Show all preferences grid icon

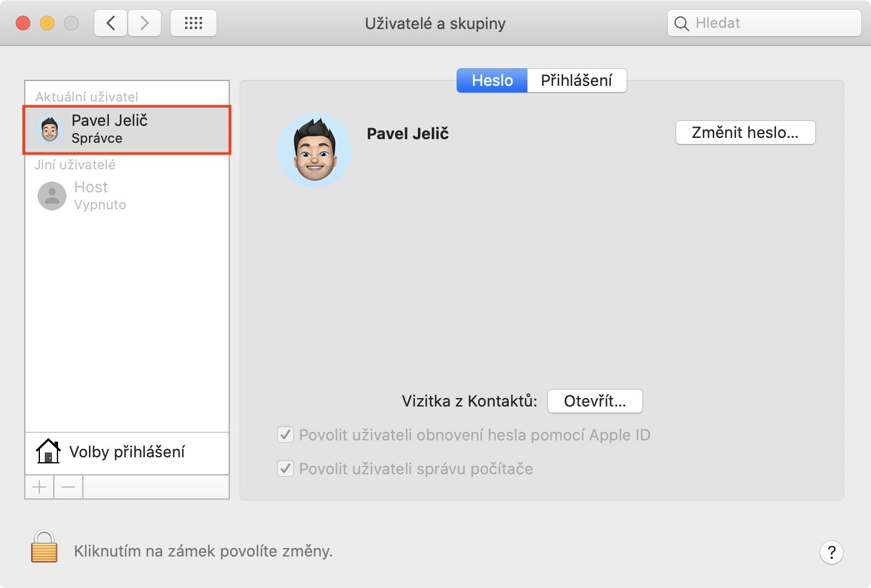[x=194, y=24]
